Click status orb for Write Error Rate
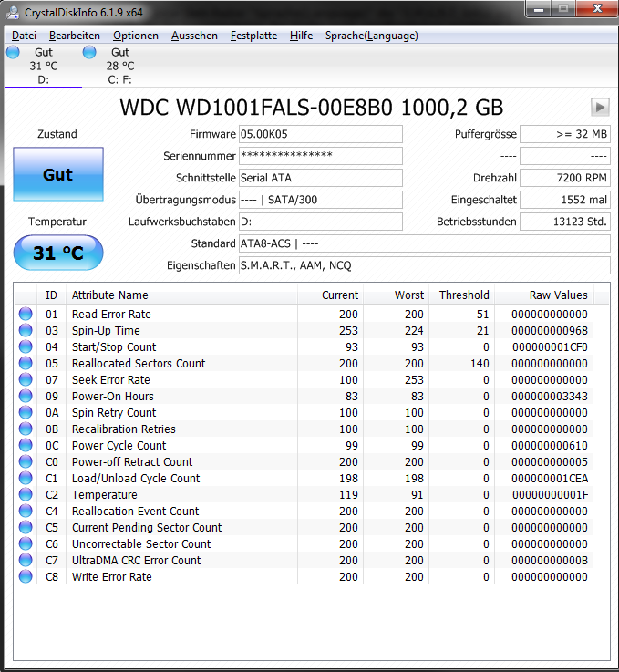619x672 pixels. (26, 576)
